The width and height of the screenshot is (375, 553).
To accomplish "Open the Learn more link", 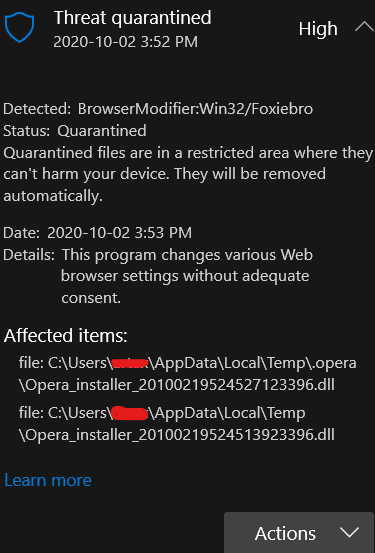I will (48, 480).
